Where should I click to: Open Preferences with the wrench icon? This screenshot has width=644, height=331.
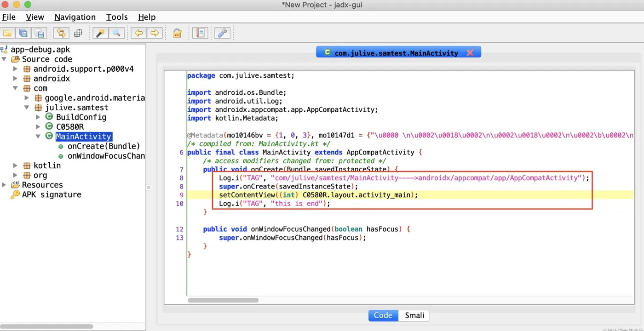[222, 33]
